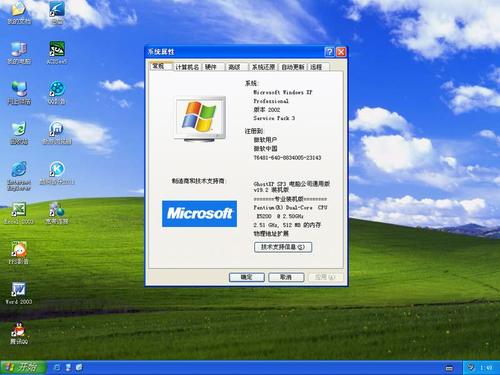Open the 开始 Start menu
This screenshot has height=375, width=500.
23,368
